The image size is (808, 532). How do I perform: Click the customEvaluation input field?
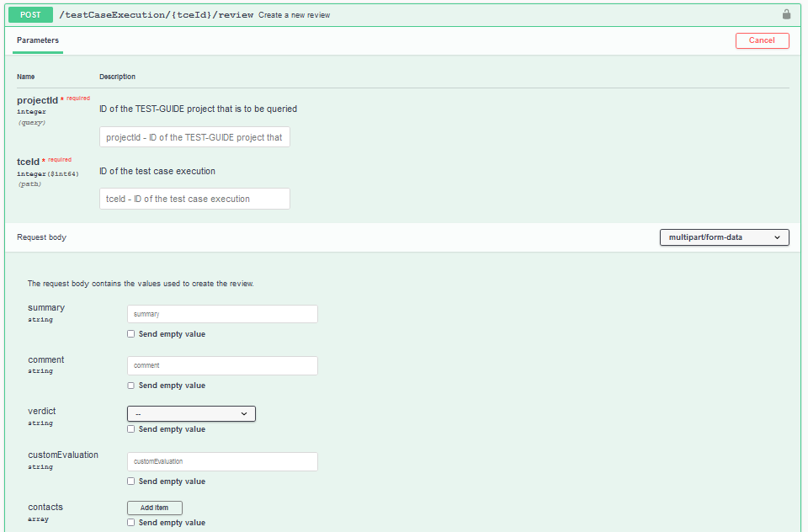click(x=222, y=461)
